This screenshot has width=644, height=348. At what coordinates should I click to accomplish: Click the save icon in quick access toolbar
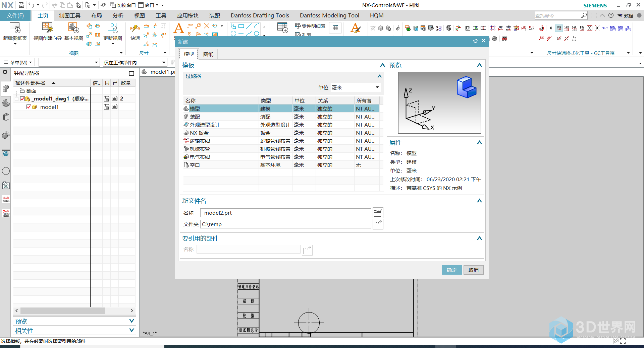(21, 5)
